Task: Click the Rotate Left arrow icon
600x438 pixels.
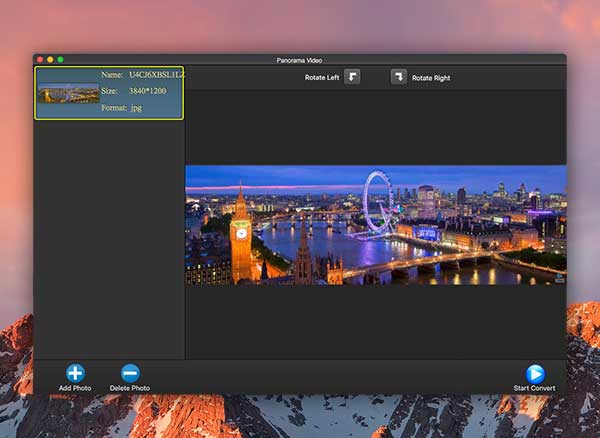Action: click(x=352, y=77)
